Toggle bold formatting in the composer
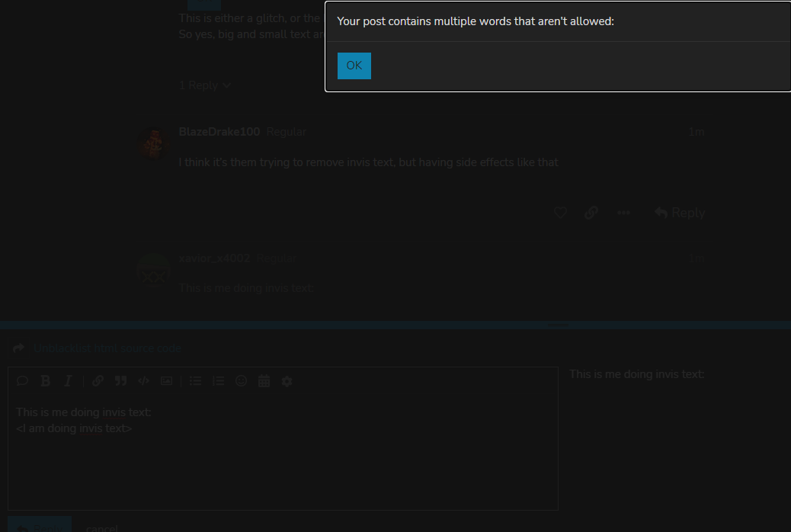The height and width of the screenshot is (532, 791). [46, 381]
